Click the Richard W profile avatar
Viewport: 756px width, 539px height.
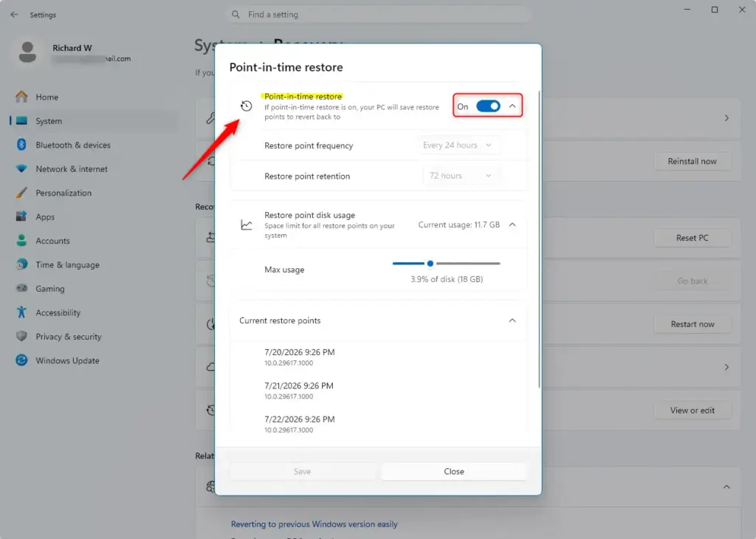27,52
